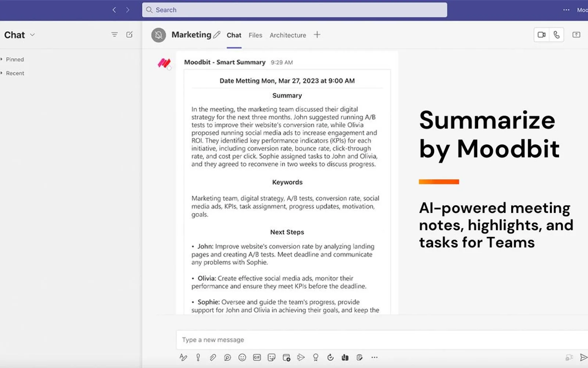Go forward with the right arrow
Image resolution: width=588 pixels, height=368 pixels.
pos(128,10)
